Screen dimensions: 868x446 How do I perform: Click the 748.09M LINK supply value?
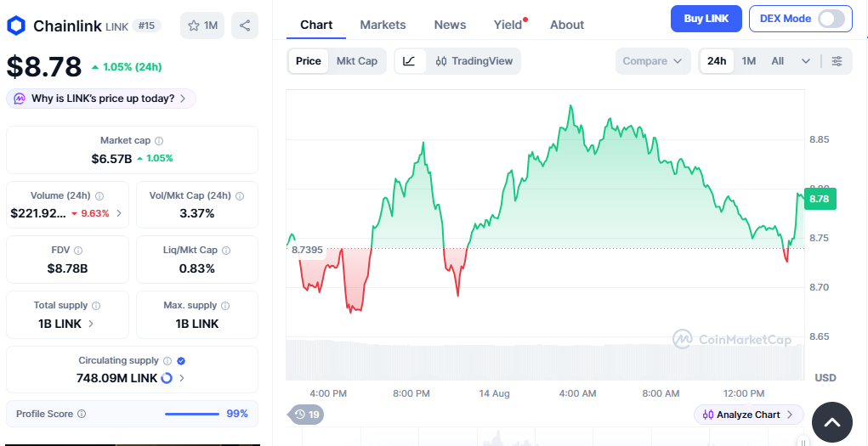[x=116, y=379]
